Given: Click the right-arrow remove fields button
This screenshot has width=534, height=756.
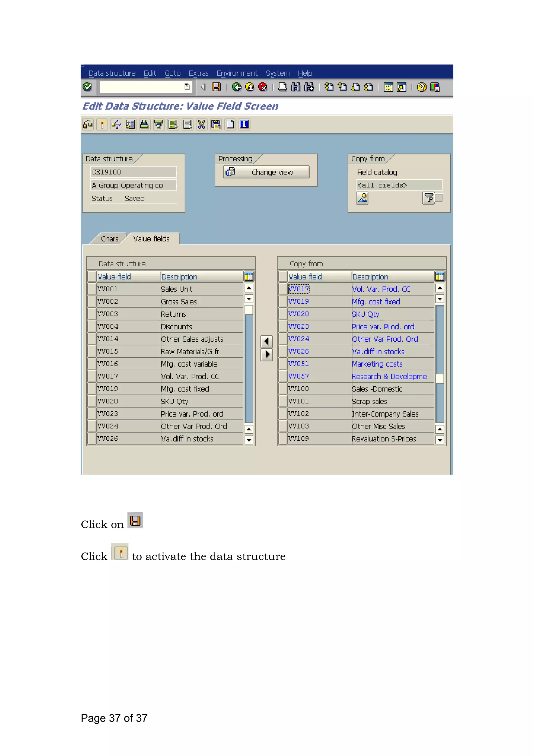Looking at the screenshot, I should click(266, 355).
